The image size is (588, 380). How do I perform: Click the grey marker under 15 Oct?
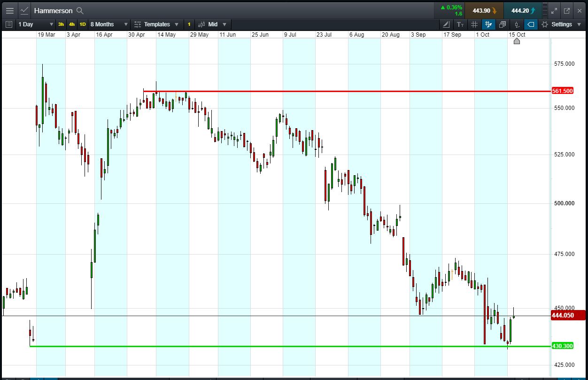tap(517, 41)
